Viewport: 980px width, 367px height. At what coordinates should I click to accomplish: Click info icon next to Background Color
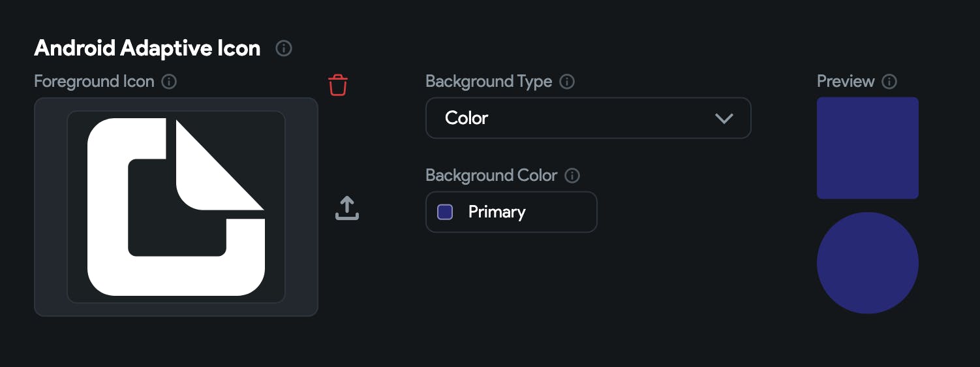[x=572, y=176]
